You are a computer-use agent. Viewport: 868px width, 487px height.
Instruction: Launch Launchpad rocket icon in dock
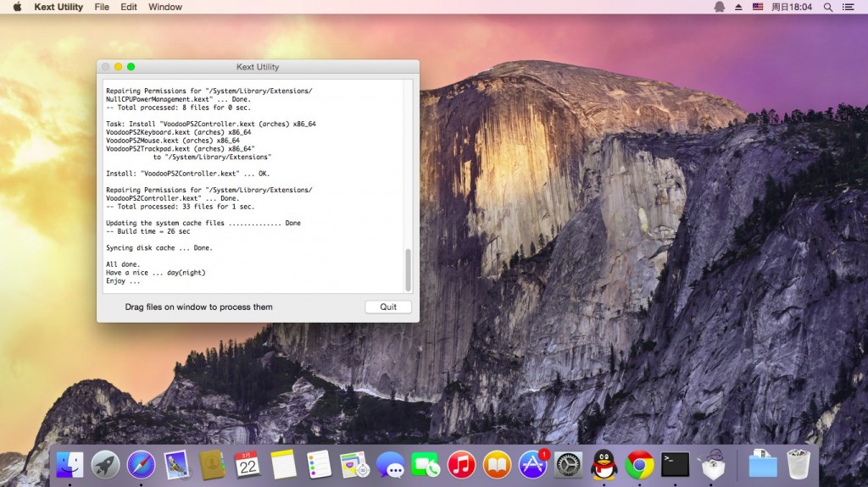point(105,465)
